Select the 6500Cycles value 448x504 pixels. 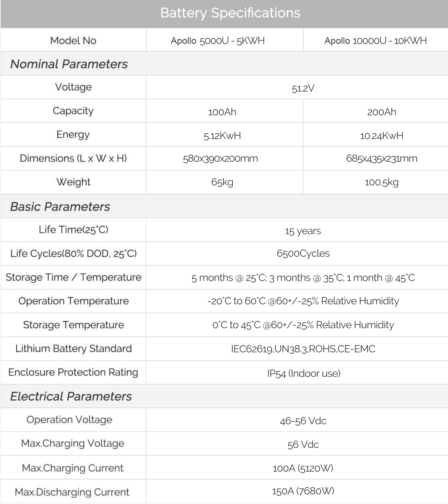pyautogui.click(x=303, y=253)
